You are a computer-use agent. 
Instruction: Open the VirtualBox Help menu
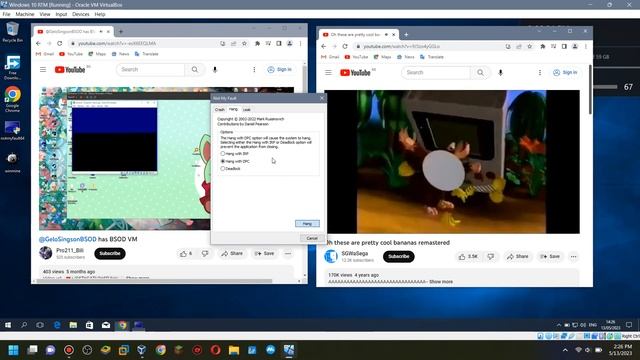tap(100, 14)
